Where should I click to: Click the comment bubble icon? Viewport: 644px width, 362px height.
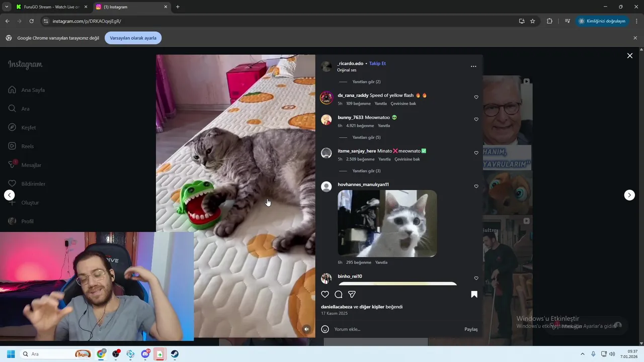tap(339, 295)
